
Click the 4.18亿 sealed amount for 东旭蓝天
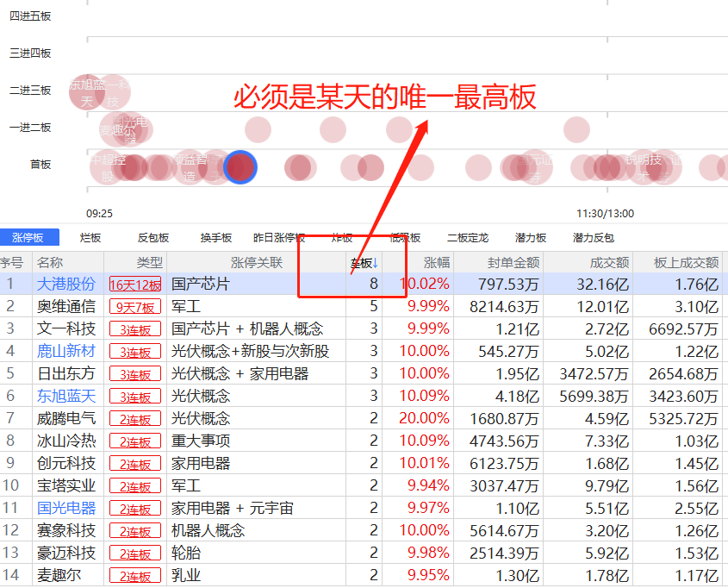517,396
